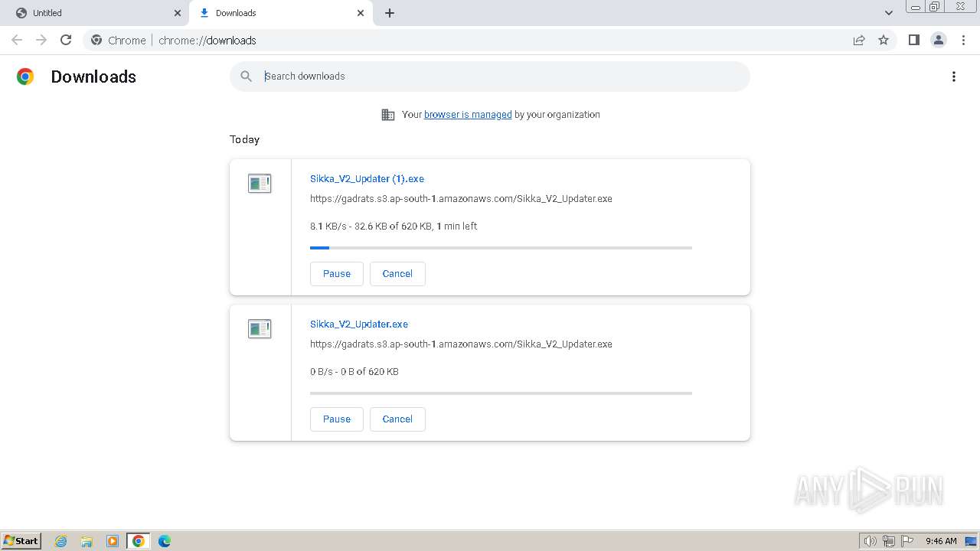Click the progress bar of Sikka_V2_Updater.exe
The image size is (980, 551).
pos(501,393)
